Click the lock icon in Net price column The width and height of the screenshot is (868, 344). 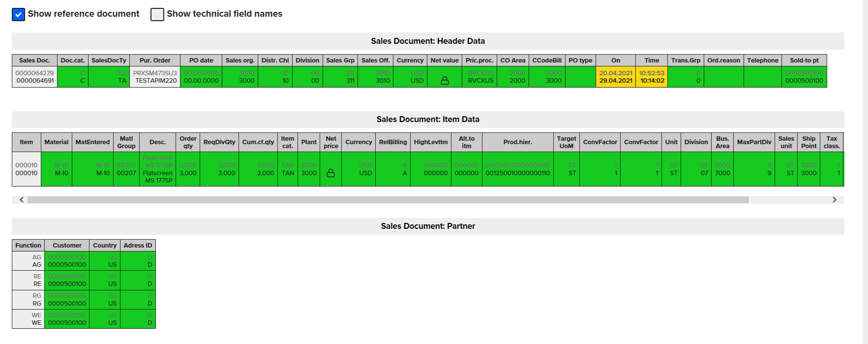331,173
